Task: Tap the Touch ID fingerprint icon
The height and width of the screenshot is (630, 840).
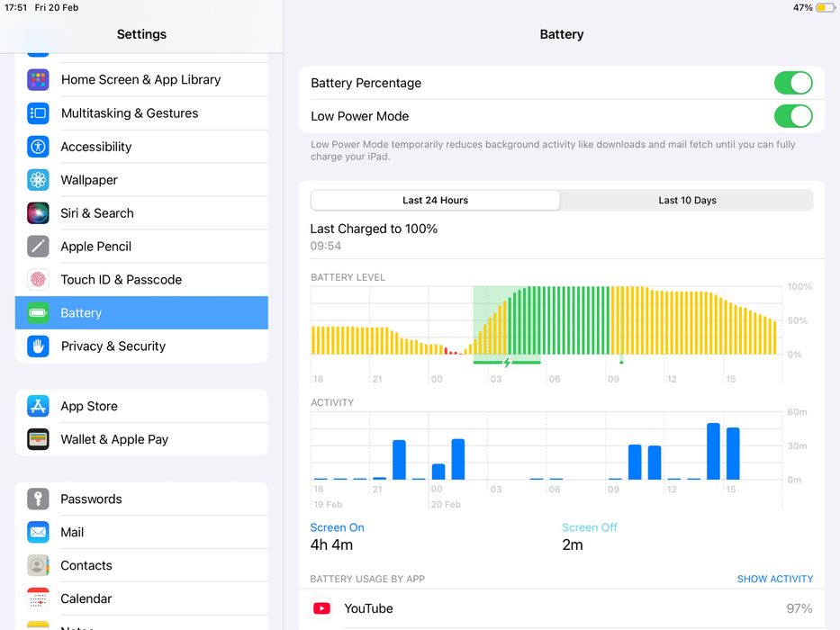Action: pyautogui.click(x=38, y=280)
